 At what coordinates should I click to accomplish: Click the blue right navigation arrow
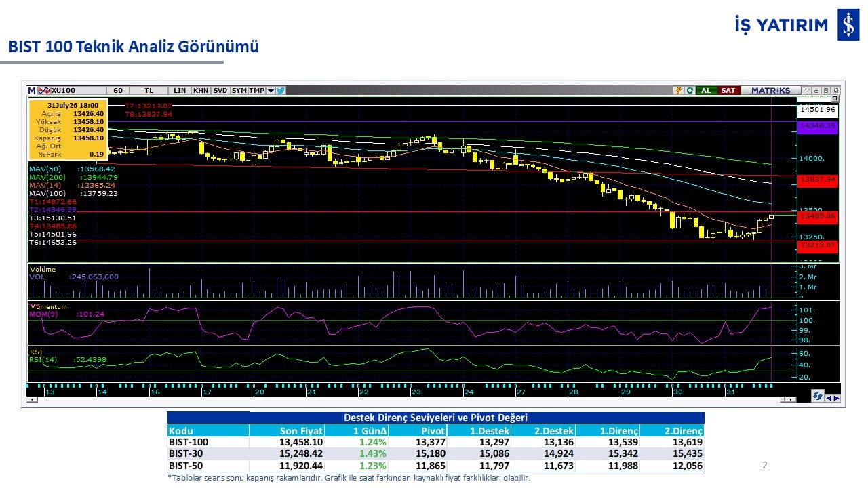click(837, 398)
